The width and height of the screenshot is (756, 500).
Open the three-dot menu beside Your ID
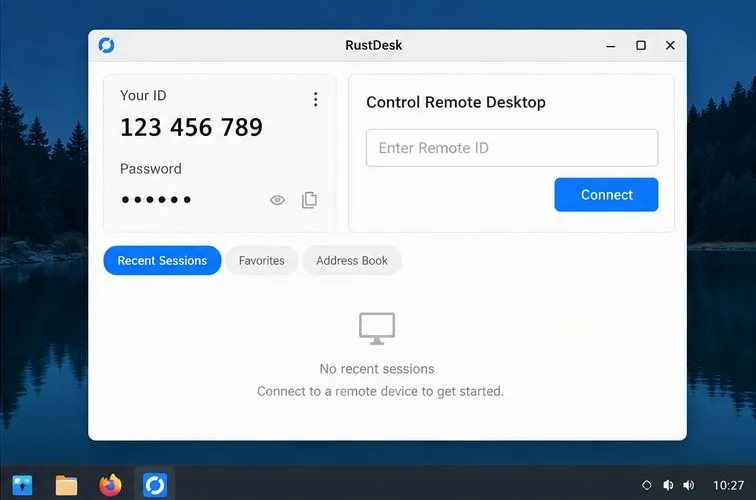pos(315,99)
